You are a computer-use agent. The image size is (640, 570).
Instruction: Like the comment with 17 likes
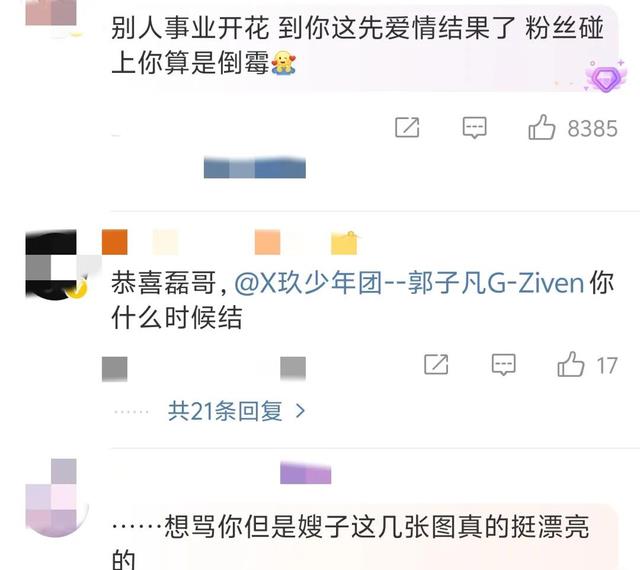(571, 364)
